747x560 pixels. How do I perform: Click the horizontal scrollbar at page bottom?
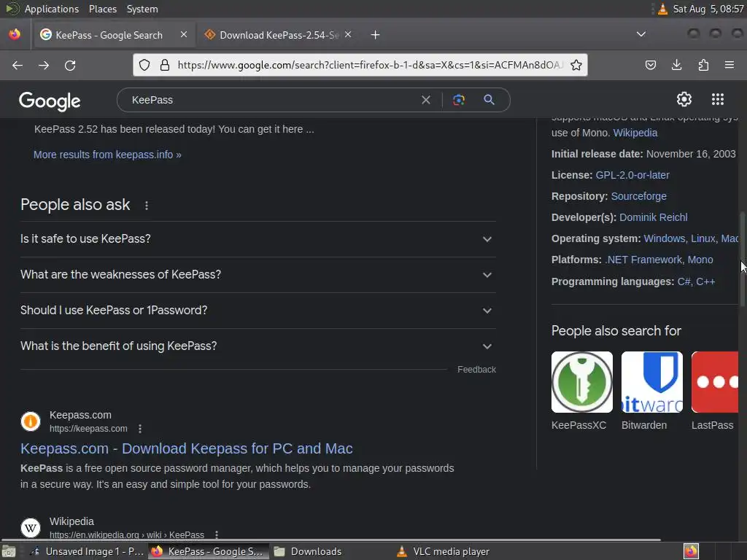[x=330, y=540]
